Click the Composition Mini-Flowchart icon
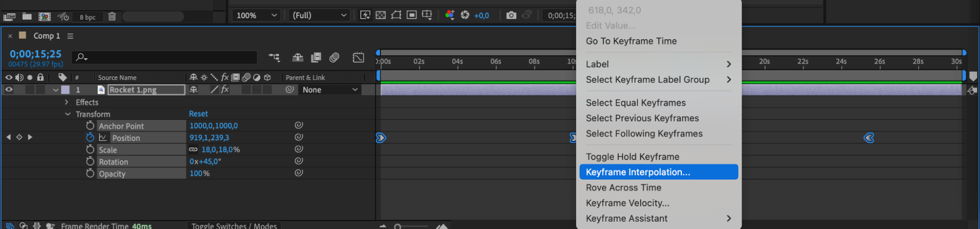 (x=274, y=58)
